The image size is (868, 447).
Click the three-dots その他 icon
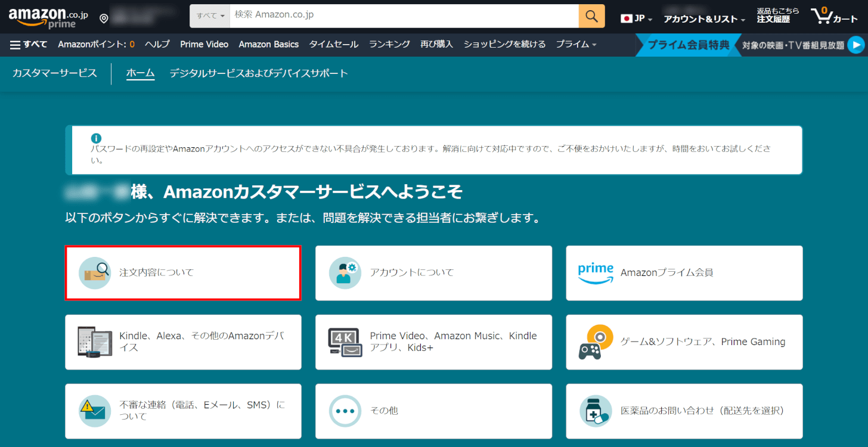tap(345, 411)
